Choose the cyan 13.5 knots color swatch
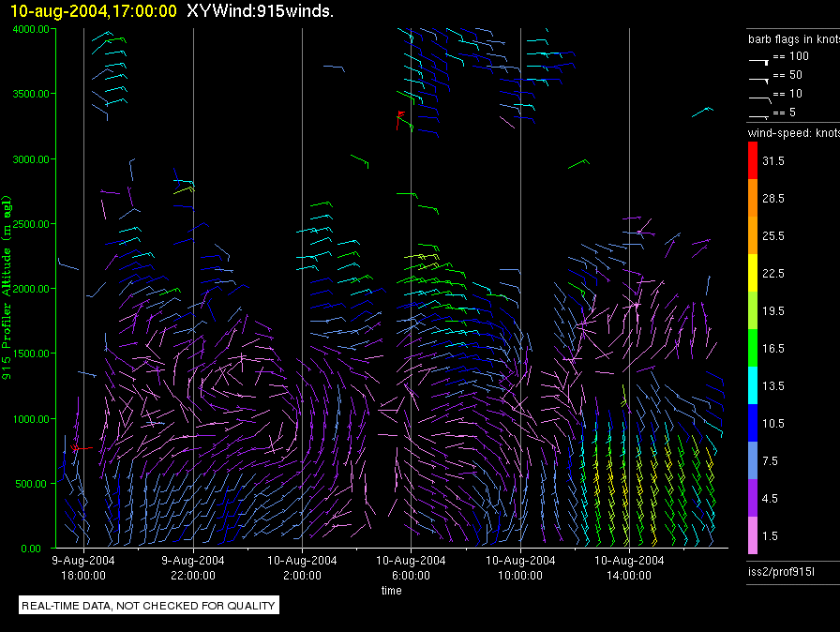Image resolution: width=840 pixels, height=632 pixels. [x=754, y=385]
